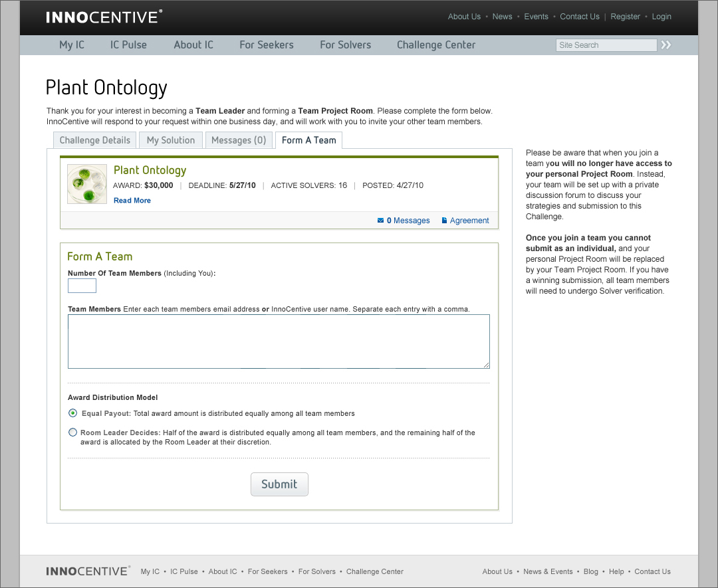The image size is (718, 588).
Task: Open IC Pulse in the footer
Action: point(184,571)
